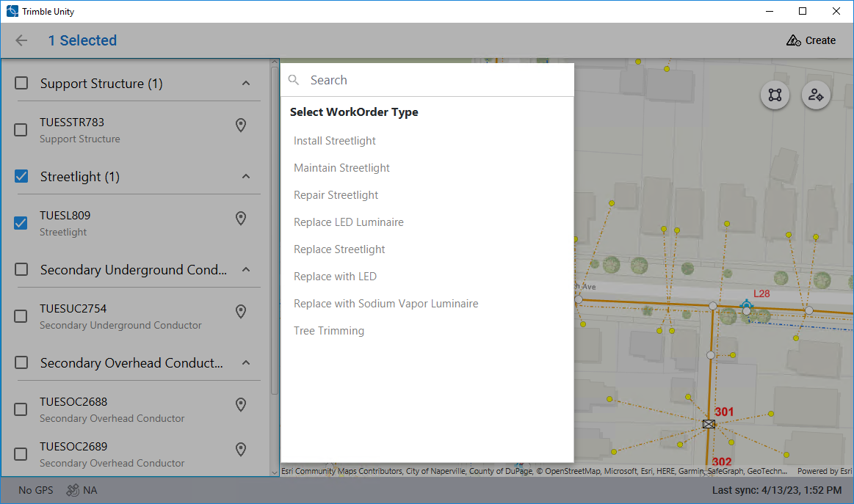Screen dimensions: 854x504
Task: Collapse Secondary Overhead Conductor section
Action: [246, 363]
